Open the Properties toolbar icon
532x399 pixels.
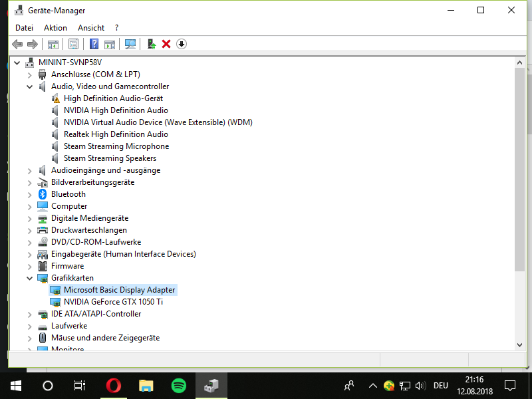(73, 44)
